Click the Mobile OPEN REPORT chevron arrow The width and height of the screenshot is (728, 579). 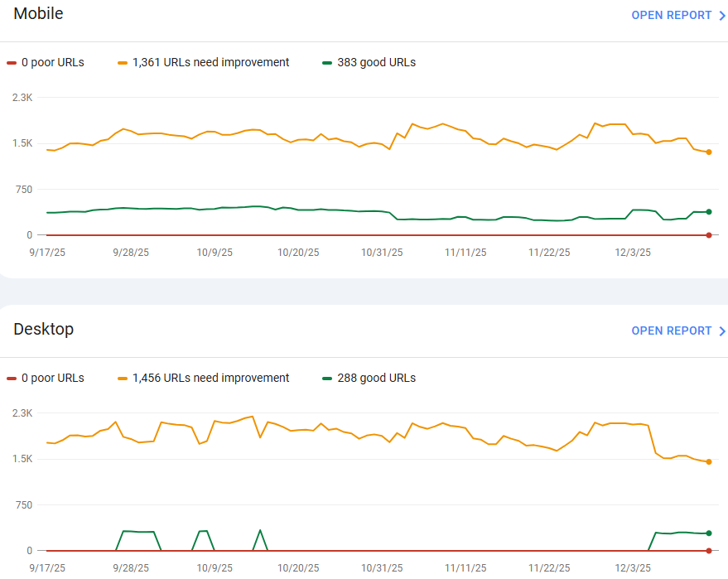(x=722, y=15)
